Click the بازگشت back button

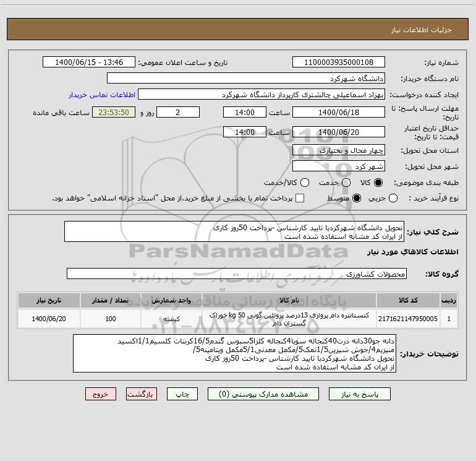pyautogui.click(x=142, y=394)
